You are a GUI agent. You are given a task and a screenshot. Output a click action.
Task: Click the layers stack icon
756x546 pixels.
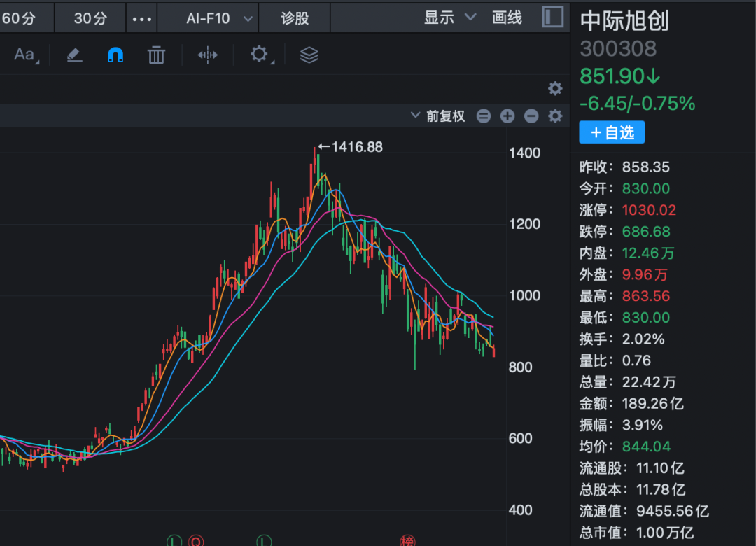coord(309,55)
